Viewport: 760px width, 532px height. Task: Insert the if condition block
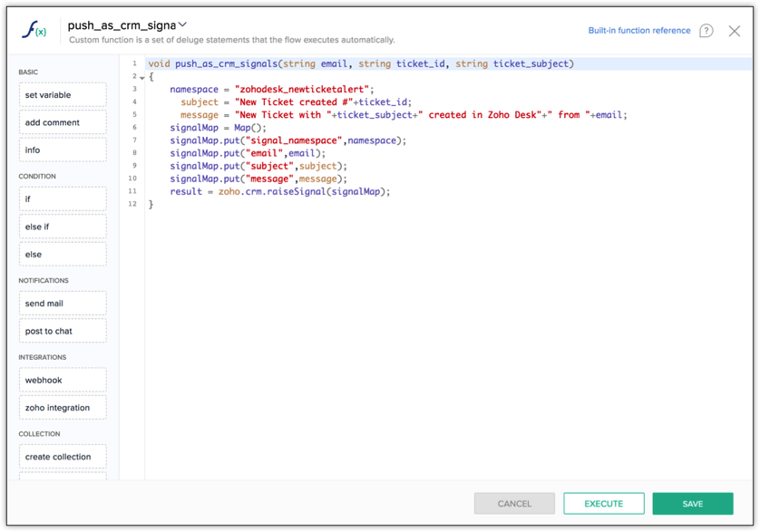[x=63, y=199]
